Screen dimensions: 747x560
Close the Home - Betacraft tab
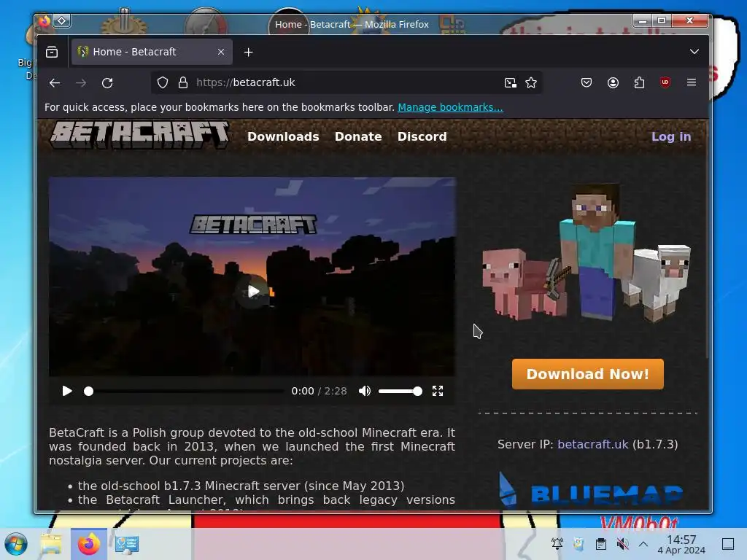(221, 52)
